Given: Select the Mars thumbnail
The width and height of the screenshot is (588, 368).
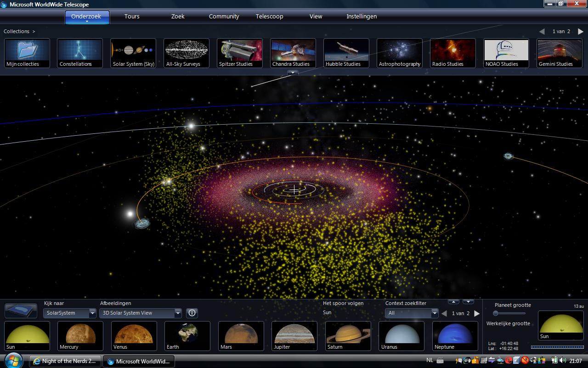Looking at the screenshot, I should point(241,336).
